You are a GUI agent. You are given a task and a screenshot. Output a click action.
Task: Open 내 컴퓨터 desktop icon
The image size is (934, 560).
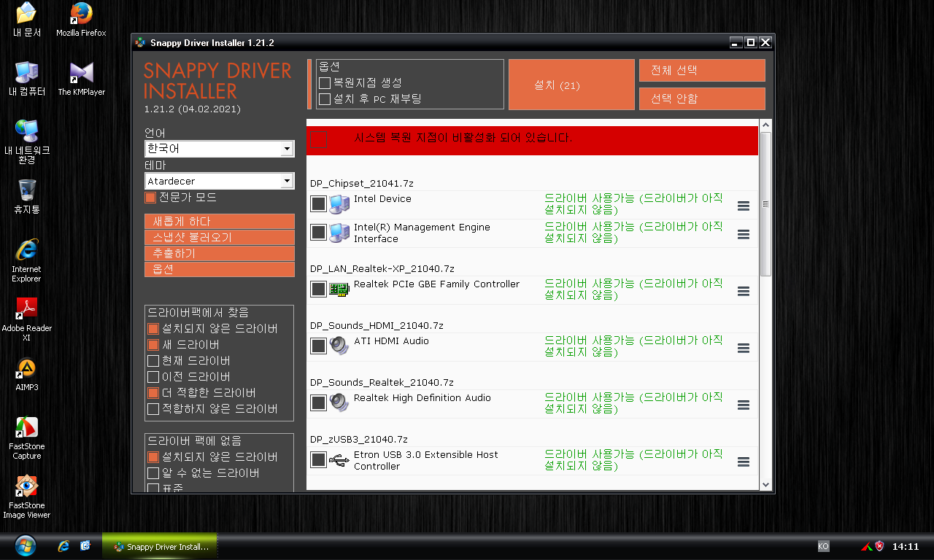coord(27,79)
